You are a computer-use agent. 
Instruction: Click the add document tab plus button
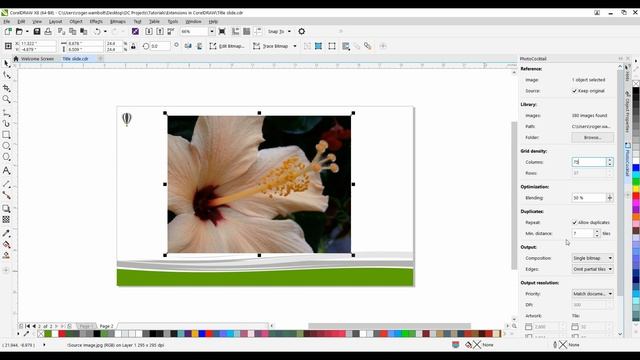click(x=100, y=59)
